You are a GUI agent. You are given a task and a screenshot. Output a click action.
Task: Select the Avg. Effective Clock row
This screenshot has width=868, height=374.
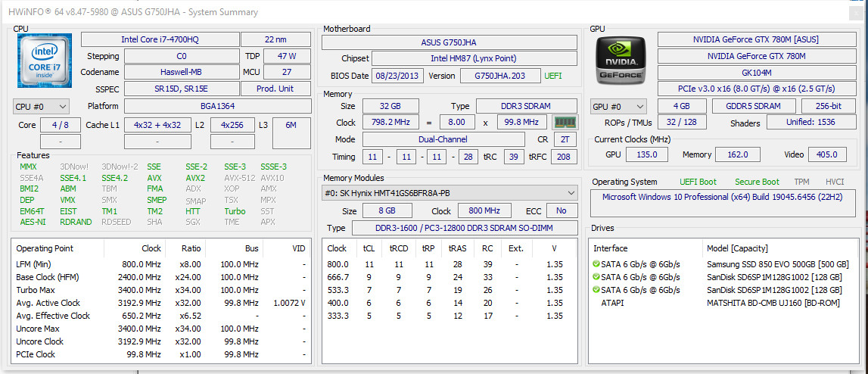pyautogui.click(x=160, y=316)
